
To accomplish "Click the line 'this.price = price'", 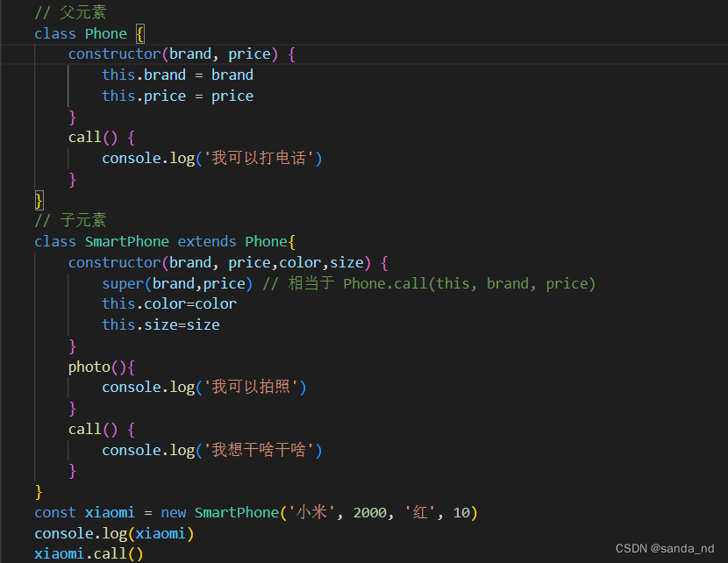I will [178, 96].
